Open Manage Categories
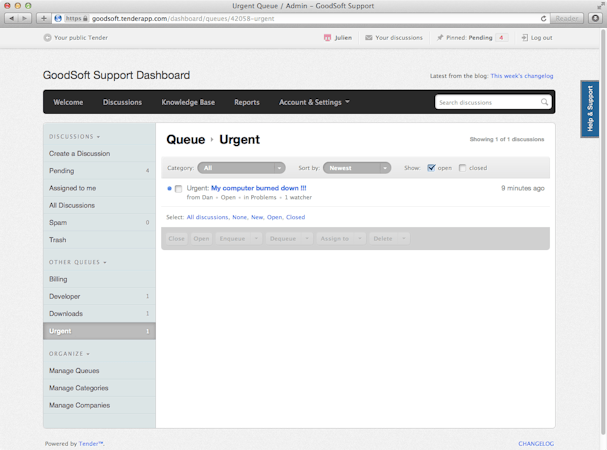607x450 pixels. [x=99, y=388]
